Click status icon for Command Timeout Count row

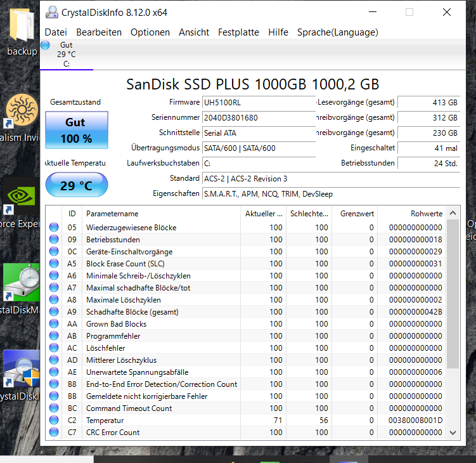(x=54, y=408)
